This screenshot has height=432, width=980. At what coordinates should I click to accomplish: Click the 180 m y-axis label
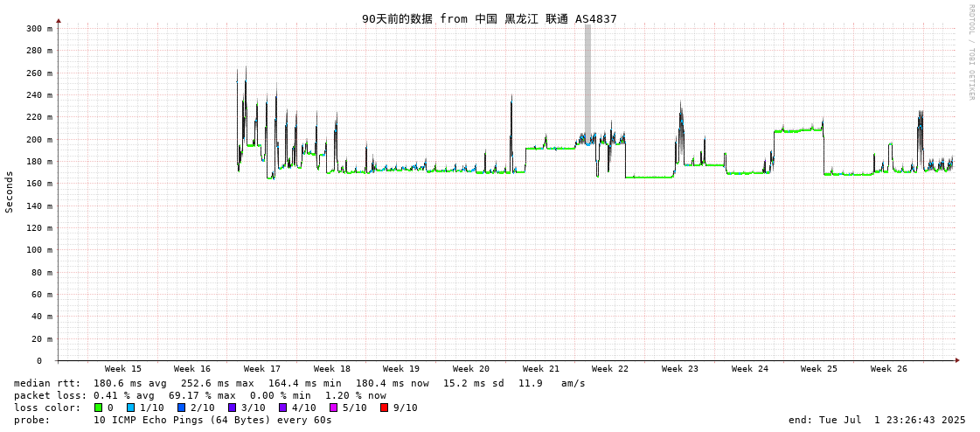(x=38, y=161)
